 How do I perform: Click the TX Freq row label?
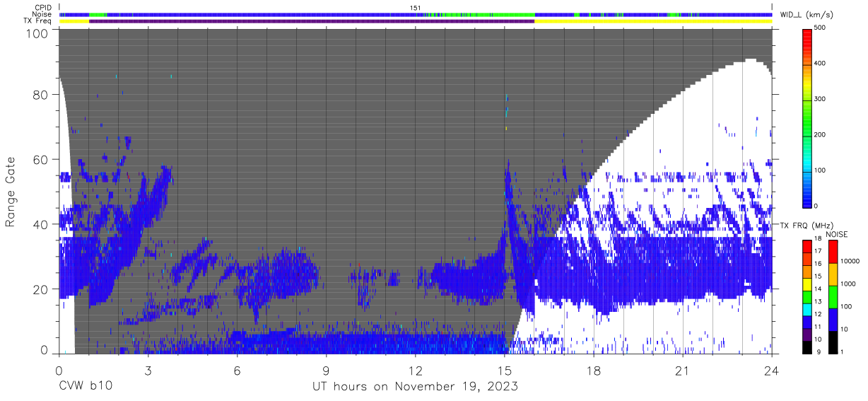37,21
